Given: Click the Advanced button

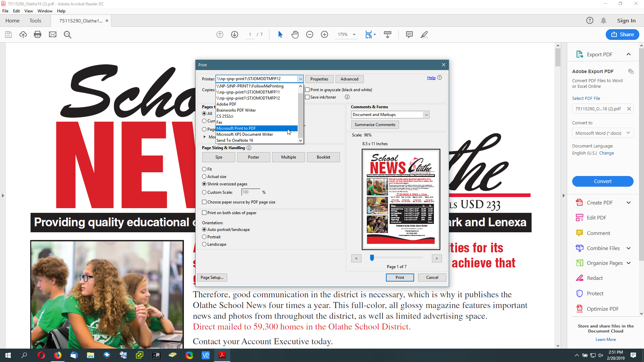Looking at the screenshot, I should click(x=349, y=79).
